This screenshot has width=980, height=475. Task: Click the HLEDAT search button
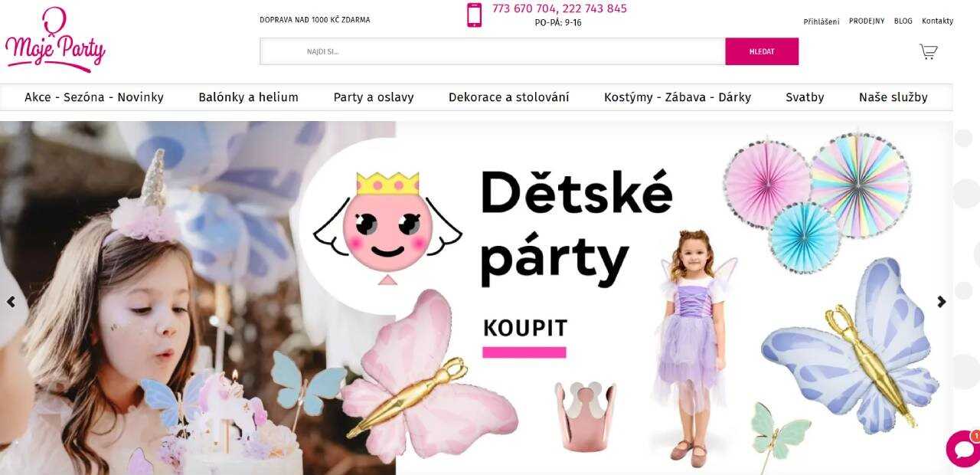pyautogui.click(x=762, y=51)
